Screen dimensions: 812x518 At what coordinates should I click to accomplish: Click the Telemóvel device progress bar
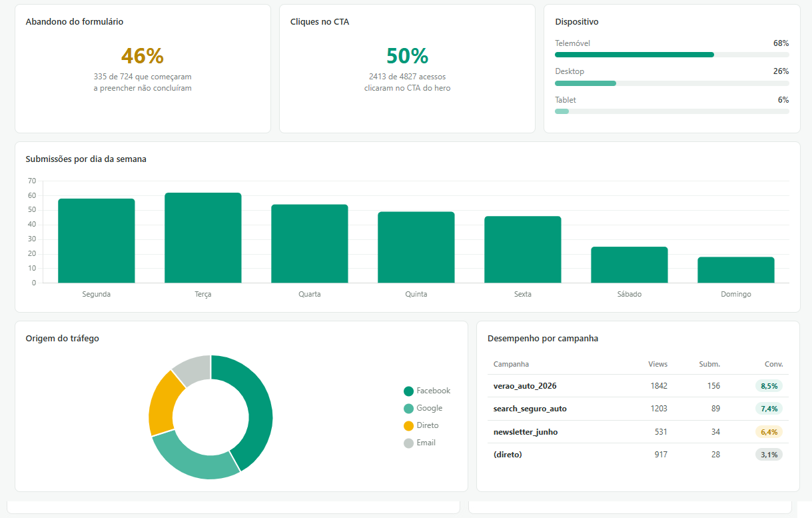coord(672,55)
